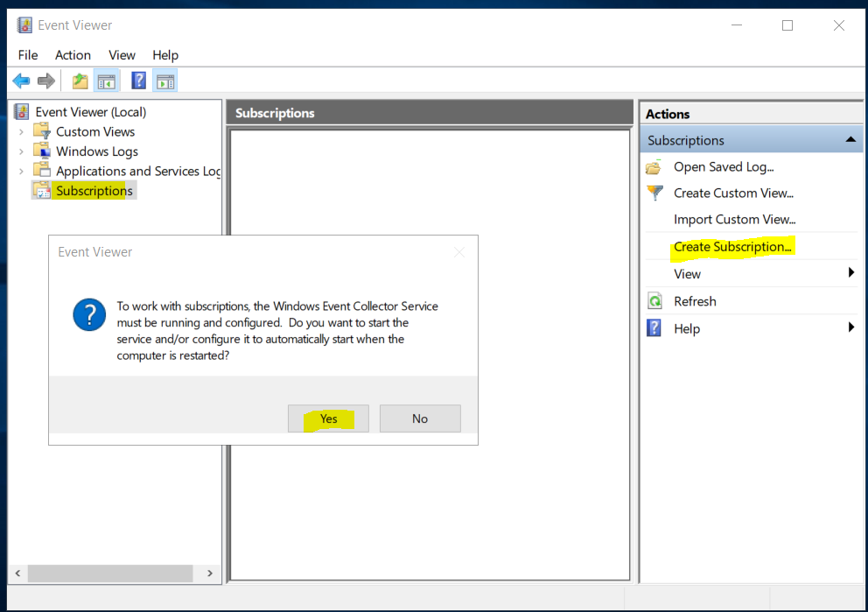Click the Open Saved Log folder icon
This screenshot has height=612, width=868.
point(654,166)
